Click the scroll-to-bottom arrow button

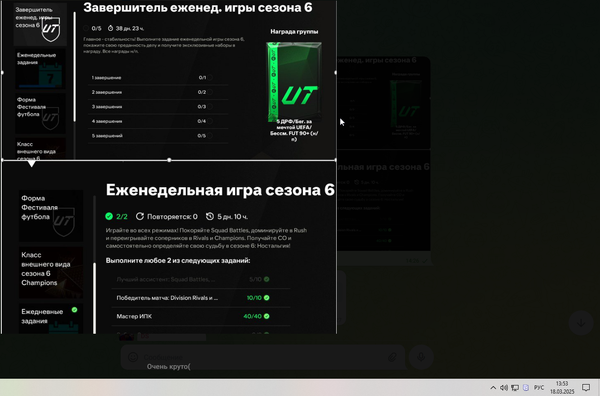click(x=581, y=323)
